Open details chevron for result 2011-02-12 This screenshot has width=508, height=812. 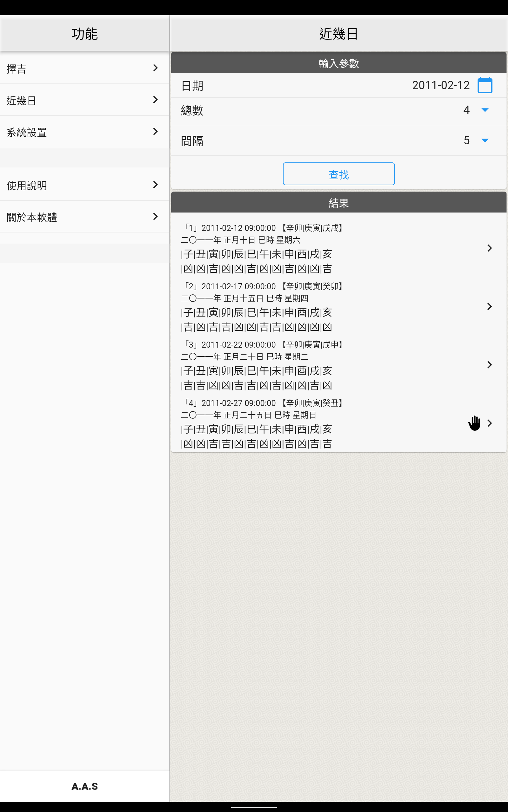coord(490,248)
